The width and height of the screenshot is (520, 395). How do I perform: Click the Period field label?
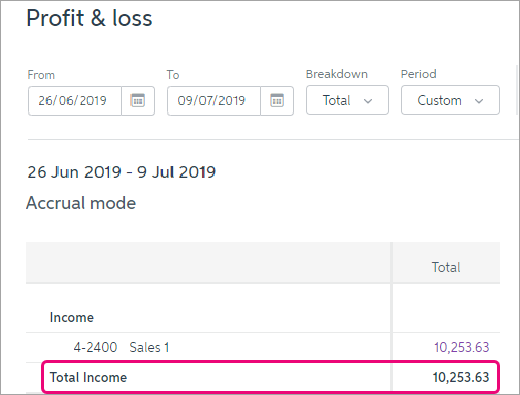(418, 74)
